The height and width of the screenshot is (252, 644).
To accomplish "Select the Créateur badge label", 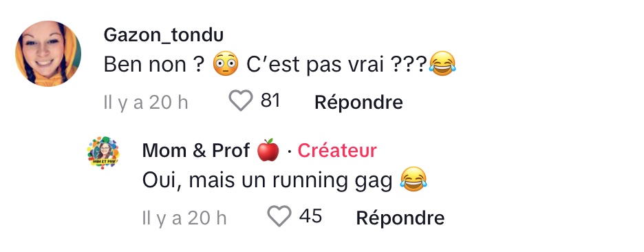I will coord(336,151).
